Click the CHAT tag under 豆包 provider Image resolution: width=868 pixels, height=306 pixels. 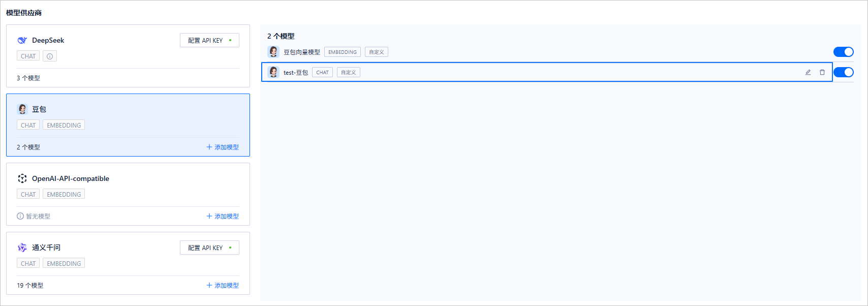click(x=28, y=126)
